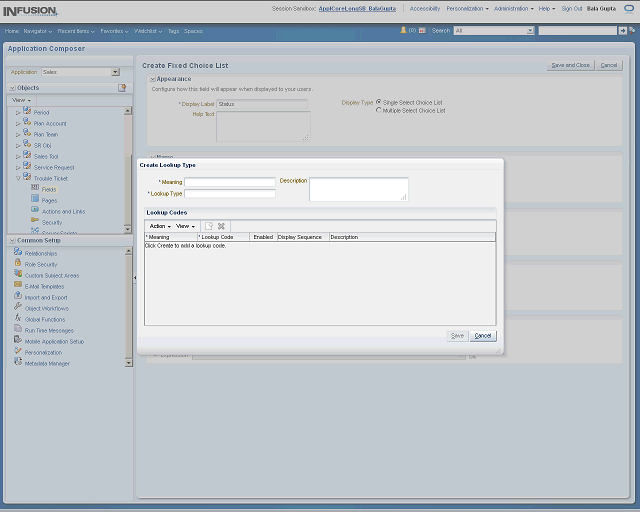This screenshot has height=512, width=640.
Task: Click the Relationships icon
Action: 18,252
